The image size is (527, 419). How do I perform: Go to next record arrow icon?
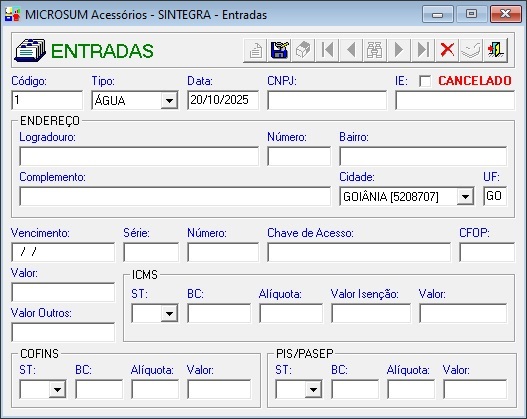tap(399, 50)
